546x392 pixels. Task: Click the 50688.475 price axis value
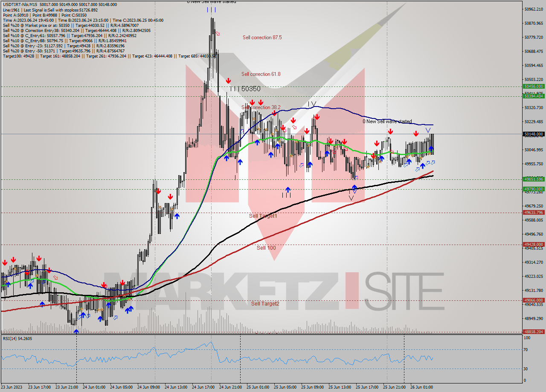coord(534,51)
